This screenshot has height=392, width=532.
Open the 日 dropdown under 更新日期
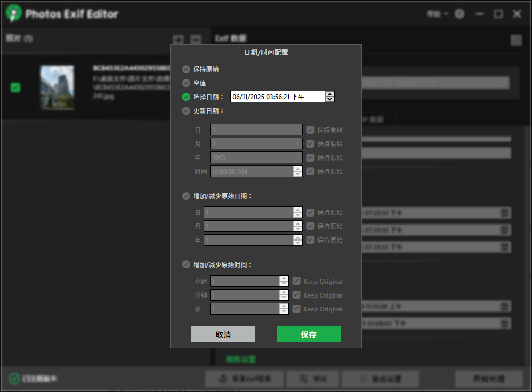coord(256,130)
